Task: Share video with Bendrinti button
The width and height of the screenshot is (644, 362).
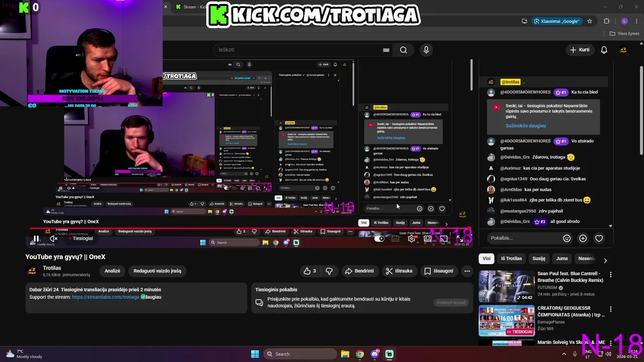Action: [x=359, y=271]
